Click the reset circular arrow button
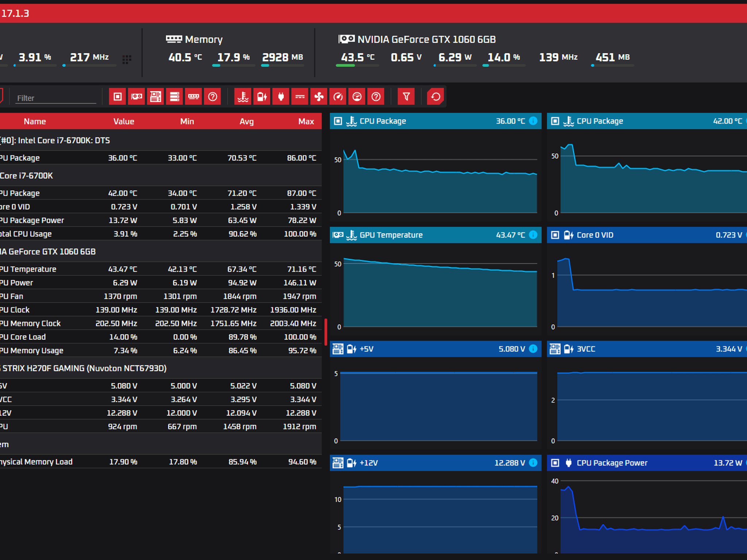Screen dimensions: 747x560 (436, 97)
